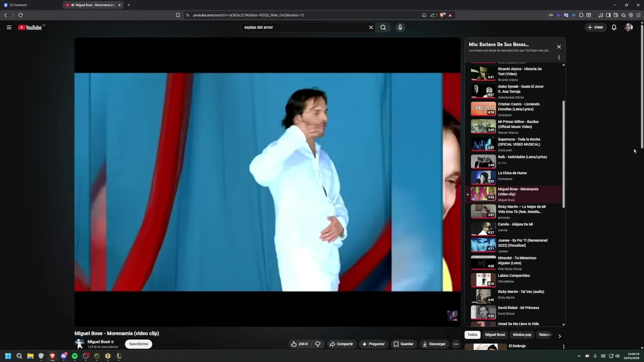The width and height of the screenshot is (644, 362).
Task: Open Brave VPN shield icon
Action: tap(631, 15)
